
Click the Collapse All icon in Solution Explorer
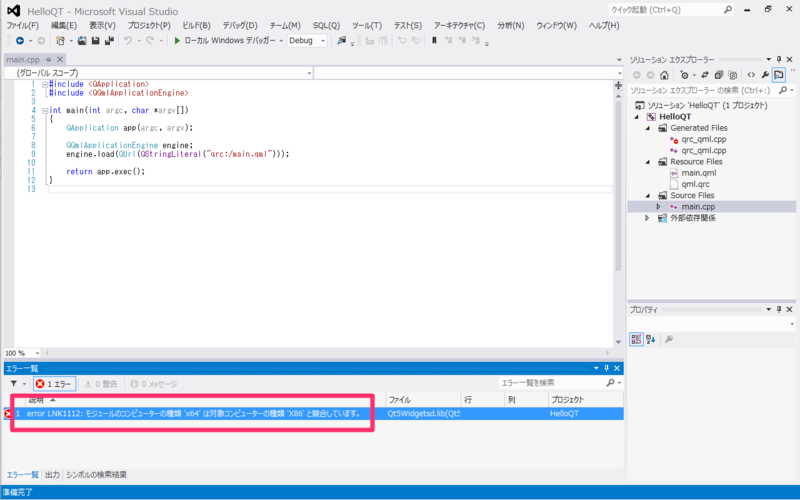[718, 75]
